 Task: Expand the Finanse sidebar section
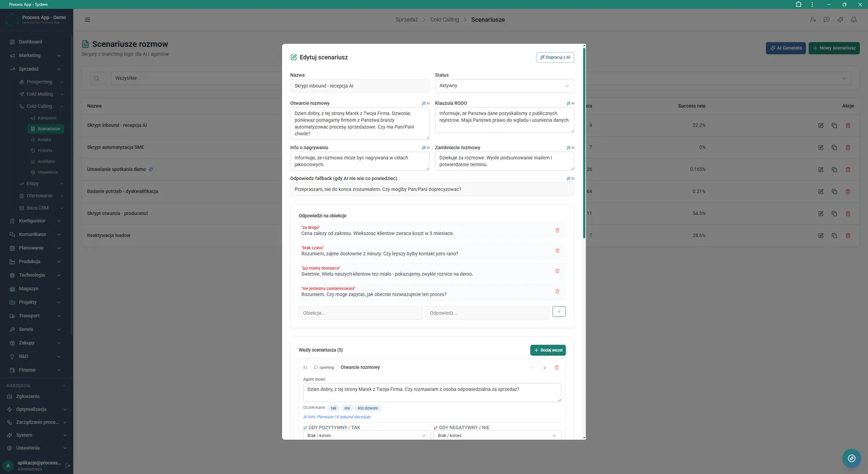pos(36,370)
